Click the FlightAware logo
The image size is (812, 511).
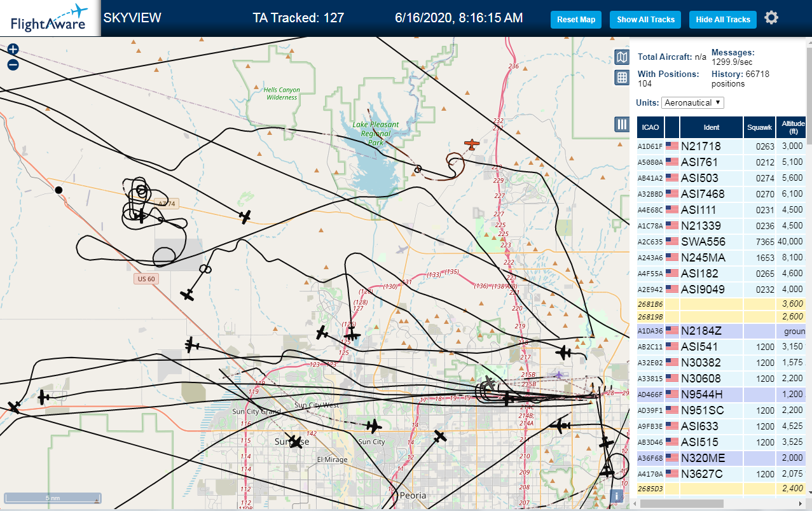[x=50, y=18]
